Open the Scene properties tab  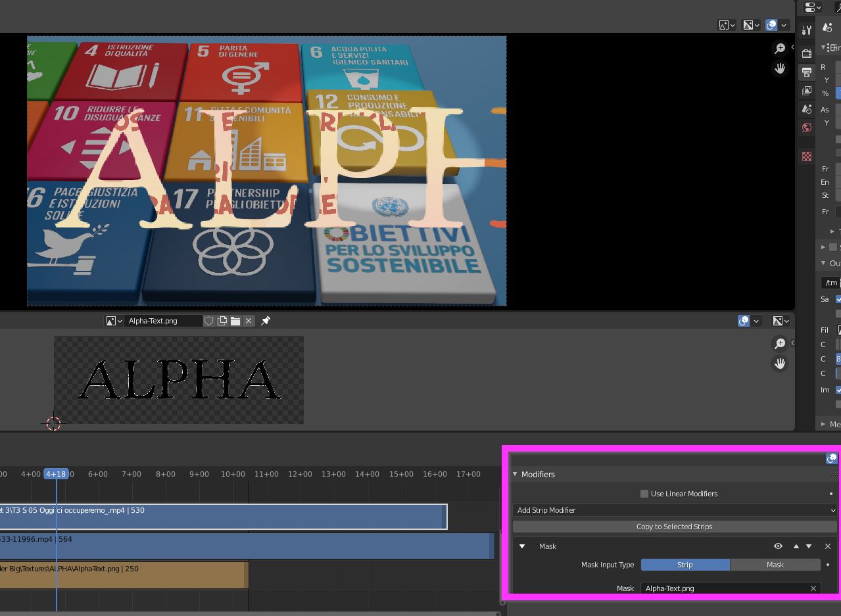point(807,108)
